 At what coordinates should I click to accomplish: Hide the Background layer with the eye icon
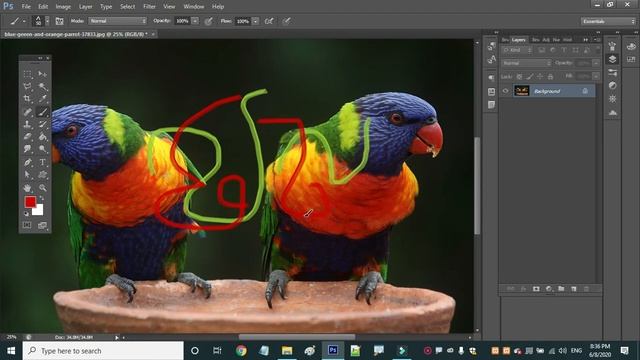(x=505, y=91)
